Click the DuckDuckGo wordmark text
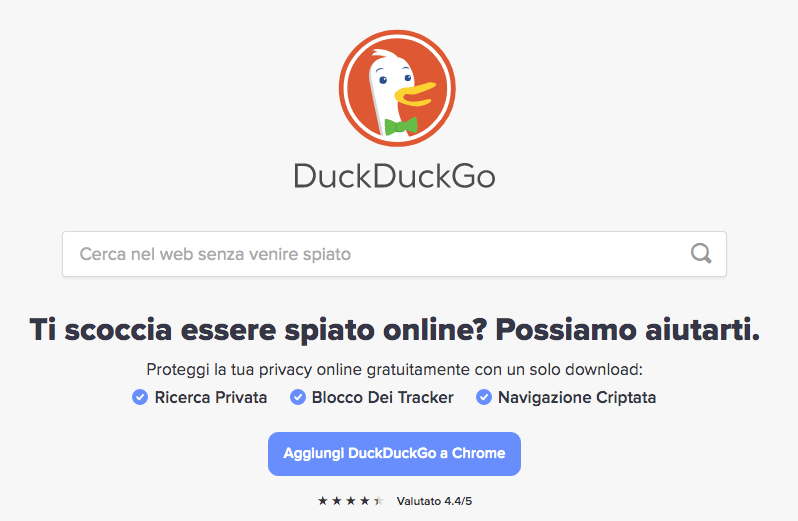Viewport: 798px width, 521px height. coord(394,176)
